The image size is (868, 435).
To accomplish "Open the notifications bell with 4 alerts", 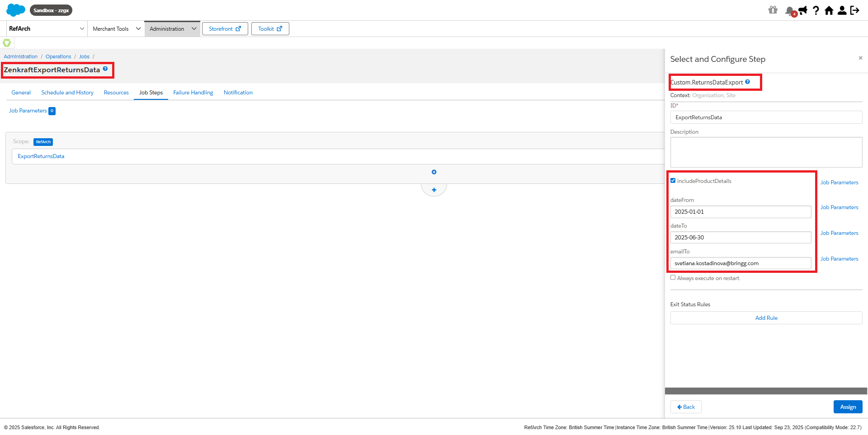I will coord(789,10).
